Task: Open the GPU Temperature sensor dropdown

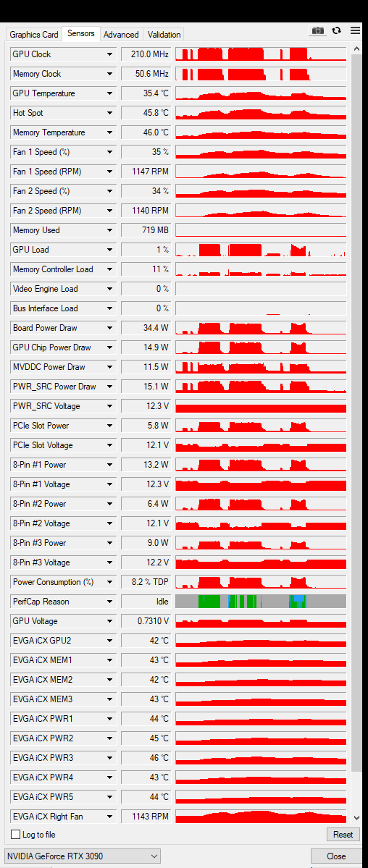Action: pos(109,93)
